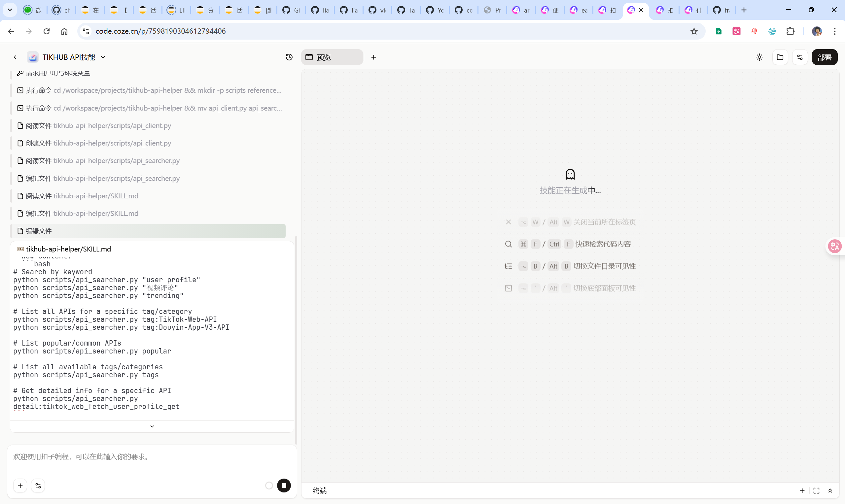Click the address bar URL code.coze.cn
Screen dimensions: 845x504
click(x=160, y=31)
